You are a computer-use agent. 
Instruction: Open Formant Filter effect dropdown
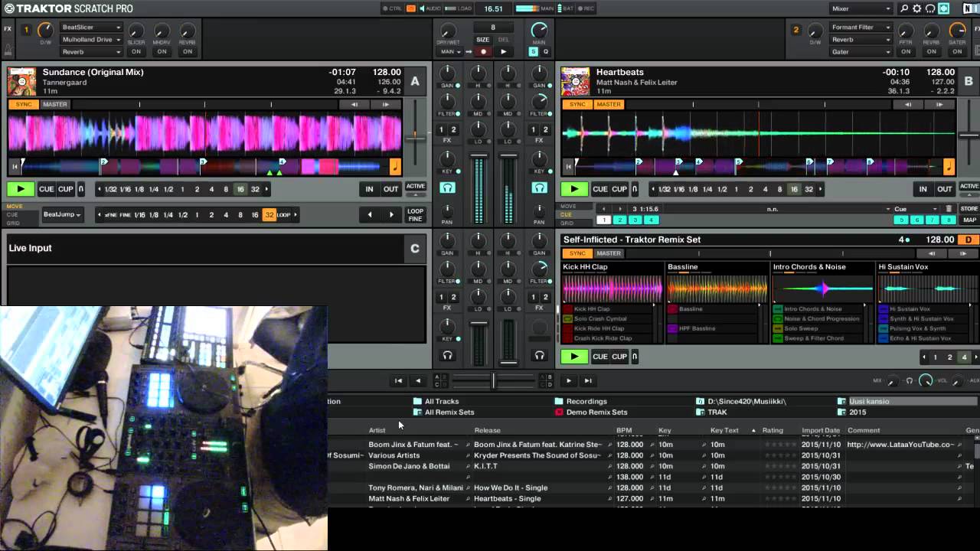(x=861, y=28)
